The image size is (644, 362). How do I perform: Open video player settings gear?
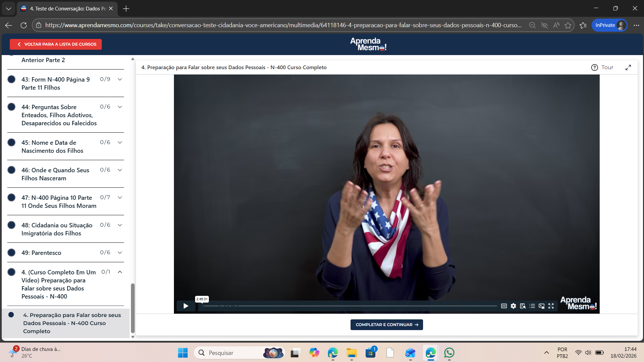click(x=513, y=306)
